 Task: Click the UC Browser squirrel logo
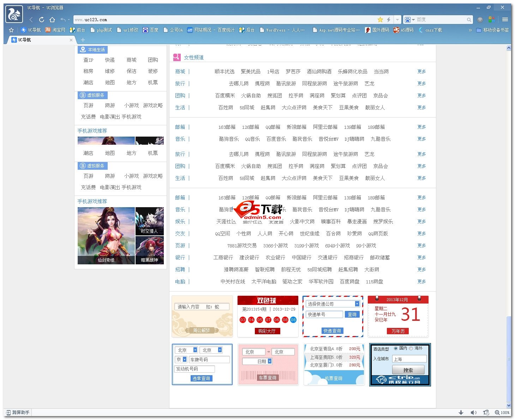14,14
